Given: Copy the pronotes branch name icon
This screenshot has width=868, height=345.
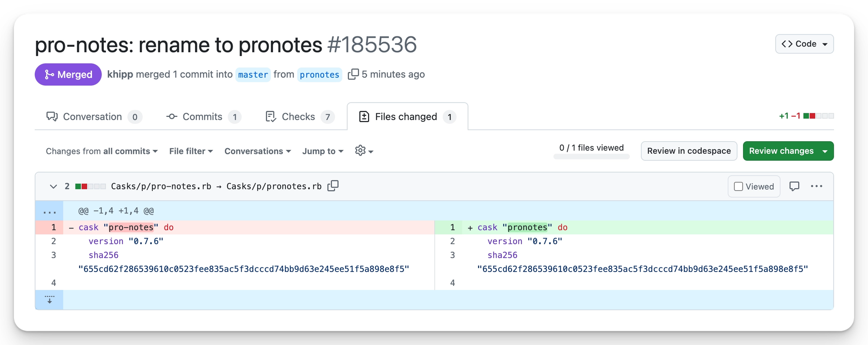Looking at the screenshot, I should (353, 74).
